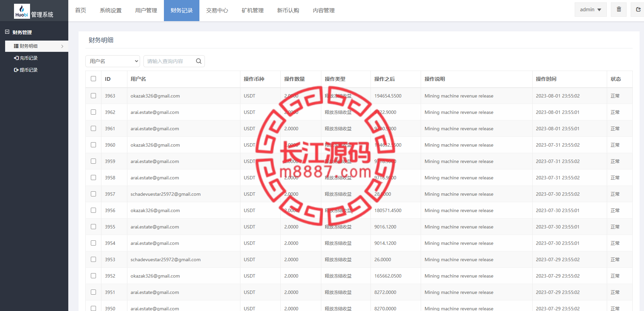644x311 pixels.
Task: Check the box for row ID 3955
Action: click(93, 227)
